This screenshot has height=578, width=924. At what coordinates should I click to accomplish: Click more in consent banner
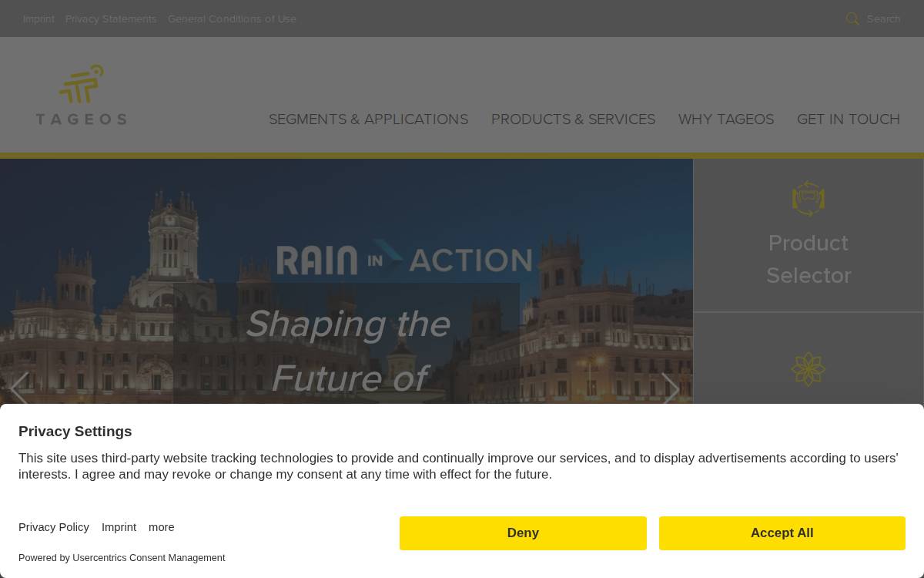click(x=162, y=527)
